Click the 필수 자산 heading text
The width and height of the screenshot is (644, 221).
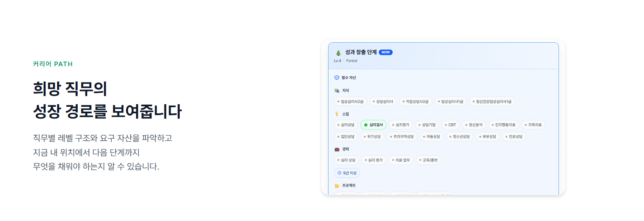coord(349,78)
